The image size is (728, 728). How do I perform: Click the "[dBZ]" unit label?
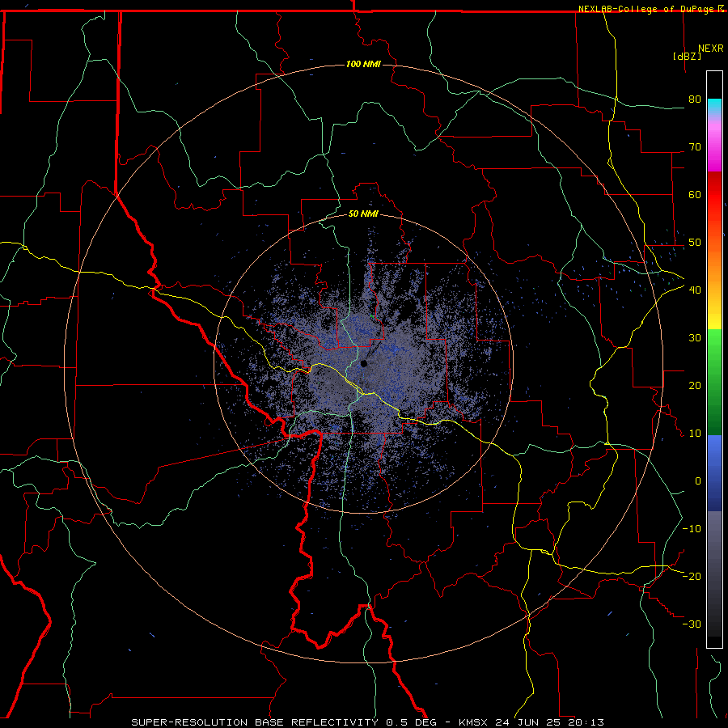pos(687,56)
